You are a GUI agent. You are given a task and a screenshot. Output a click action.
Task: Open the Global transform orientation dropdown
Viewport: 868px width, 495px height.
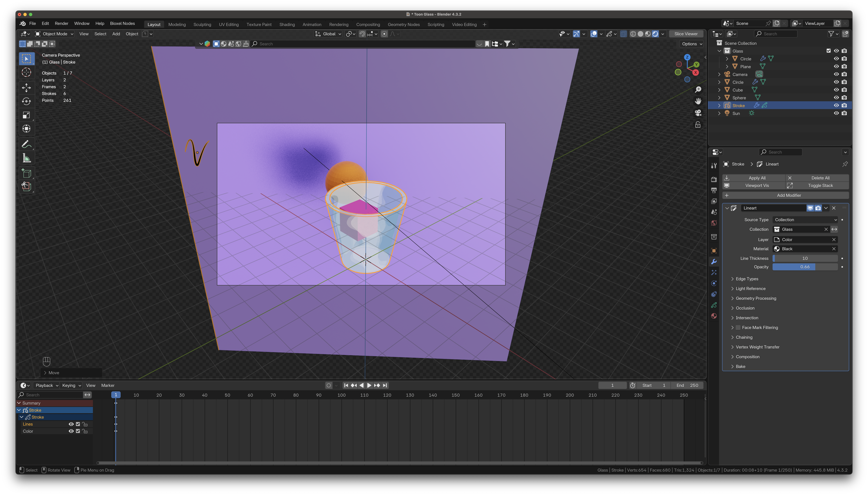(x=328, y=34)
